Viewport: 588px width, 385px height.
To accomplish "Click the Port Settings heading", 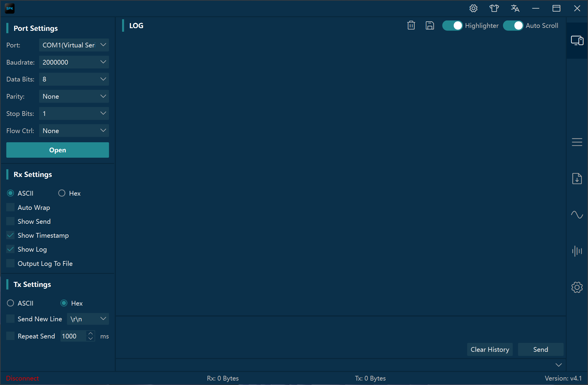I will pyautogui.click(x=36, y=28).
